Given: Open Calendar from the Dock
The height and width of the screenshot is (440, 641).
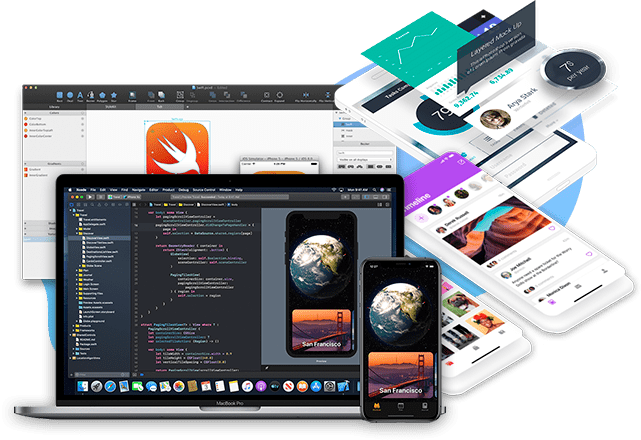Looking at the screenshot, I should click(206, 386).
